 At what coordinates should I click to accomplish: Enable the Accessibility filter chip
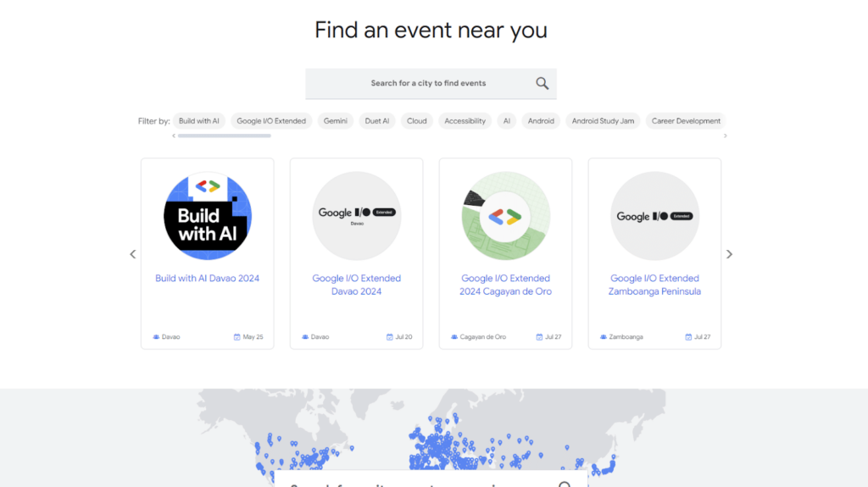pyautogui.click(x=465, y=120)
